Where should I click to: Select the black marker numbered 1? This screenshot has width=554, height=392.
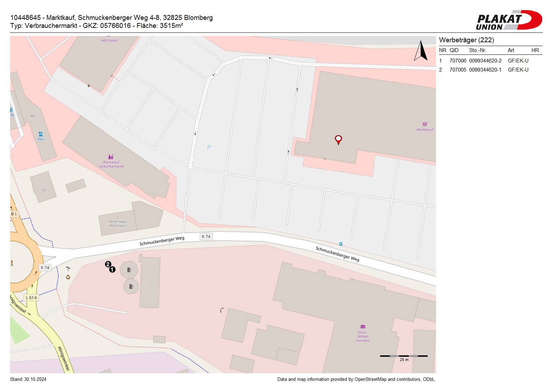pos(112,269)
